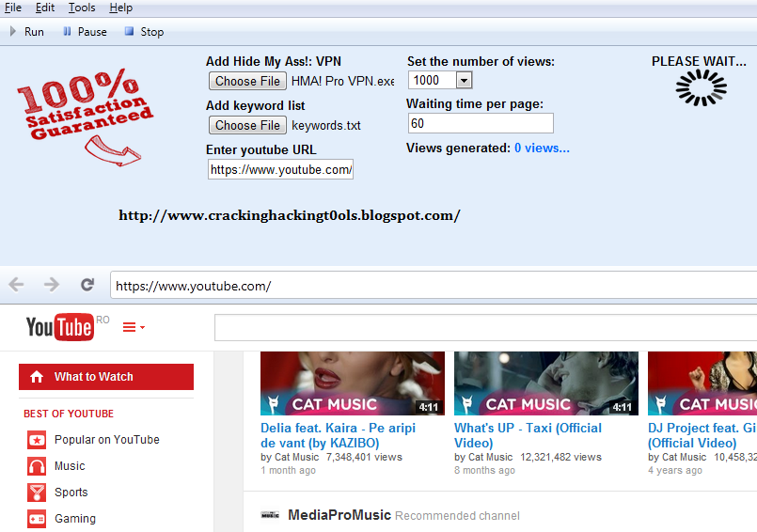The image size is (757, 532).
Task: Open the number of views dropdown arrow
Action: [x=464, y=80]
